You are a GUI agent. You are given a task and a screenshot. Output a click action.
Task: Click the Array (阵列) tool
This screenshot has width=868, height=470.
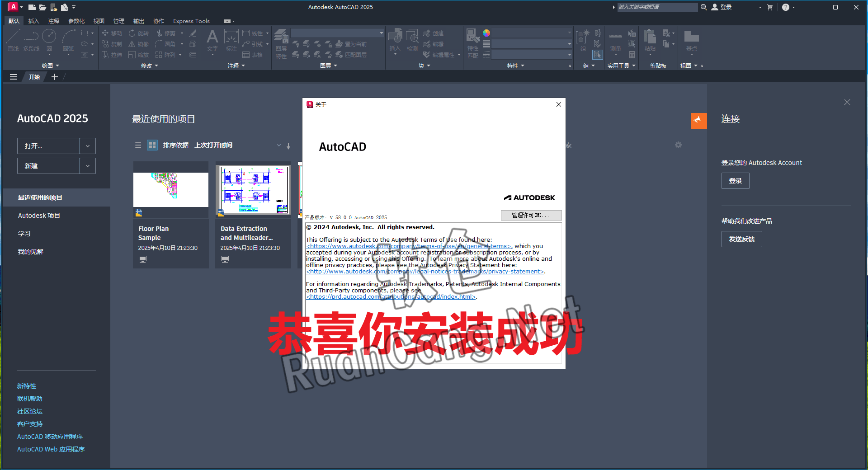tap(165, 55)
